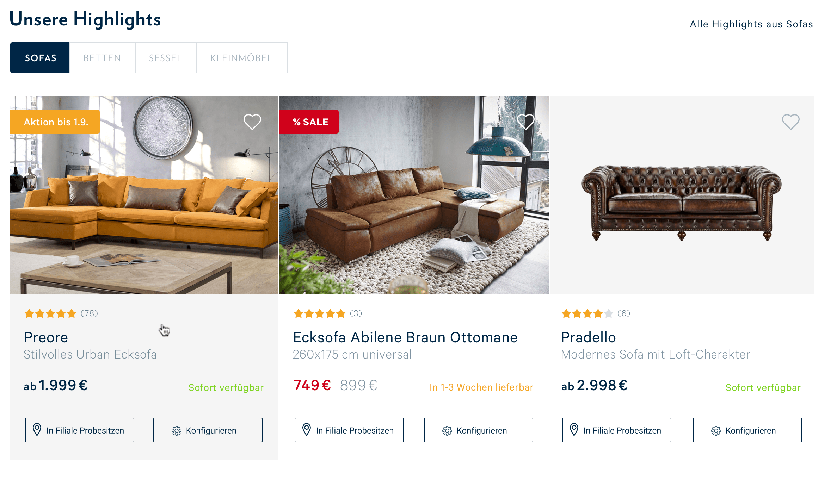This screenshot has width=837, height=504.
Task: Click location pin icon under Ecksofa Abilene
Action: coord(307,430)
